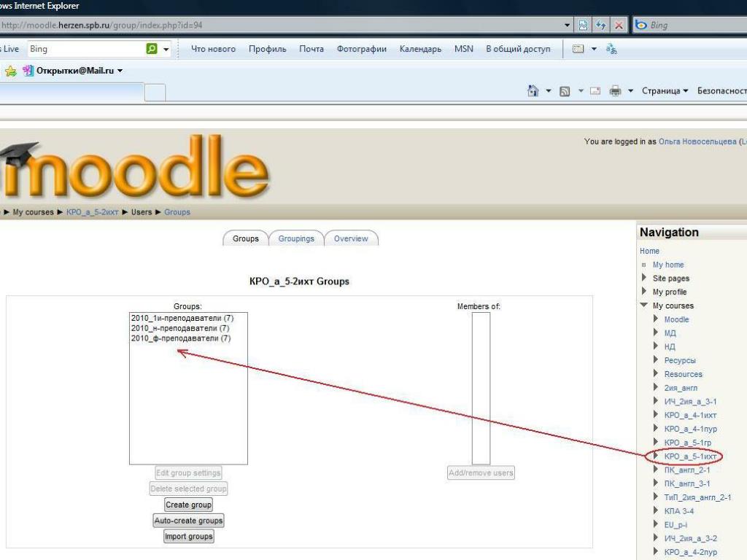Open the КПА 3-4 course in Navigation
747x560 pixels.
click(x=679, y=511)
